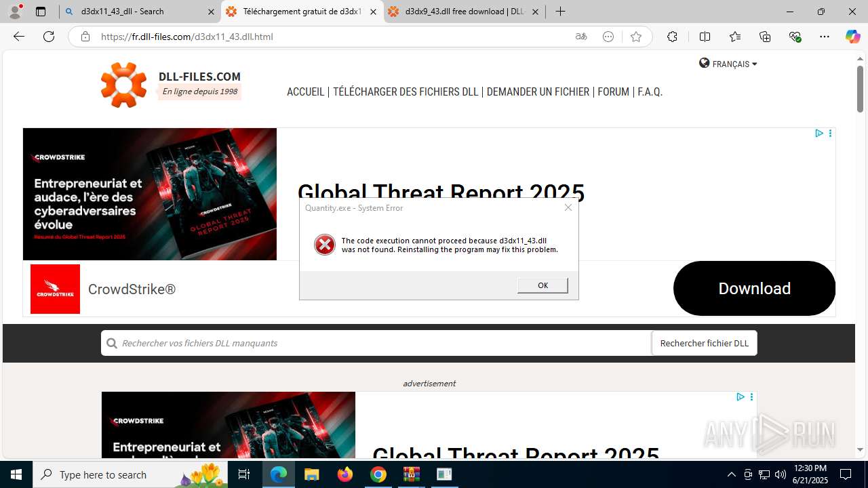
Task: Launch Google Chrome from taskbar
Action: click(x=378, y=474)
